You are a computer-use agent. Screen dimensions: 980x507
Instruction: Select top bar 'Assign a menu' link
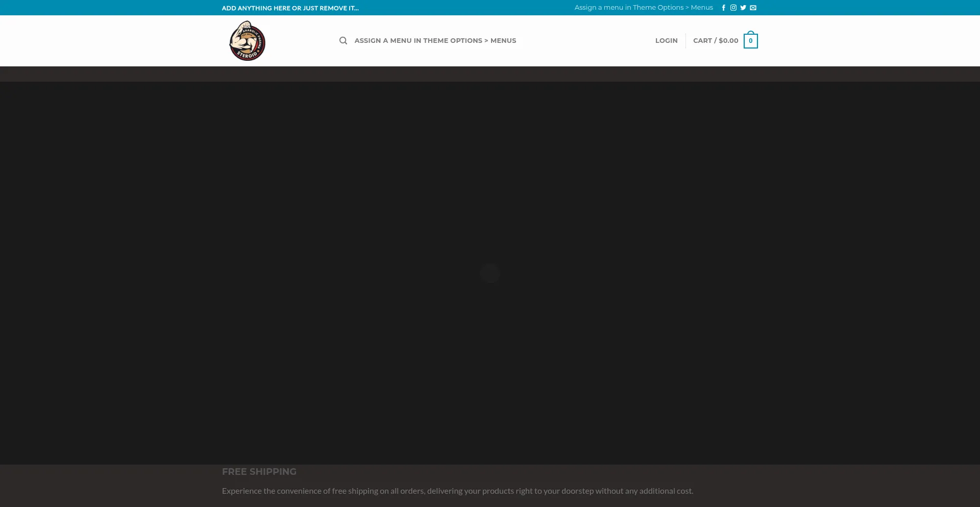(x=643, y=8)
